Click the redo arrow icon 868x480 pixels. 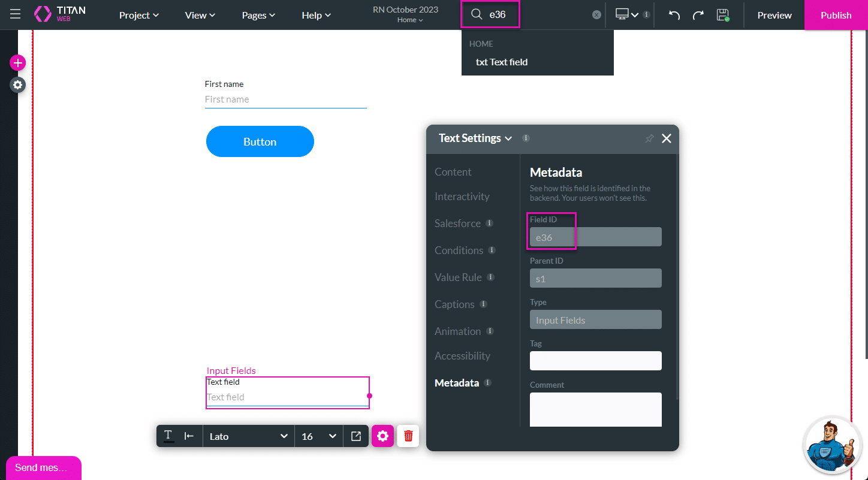(x=698, y=15)
